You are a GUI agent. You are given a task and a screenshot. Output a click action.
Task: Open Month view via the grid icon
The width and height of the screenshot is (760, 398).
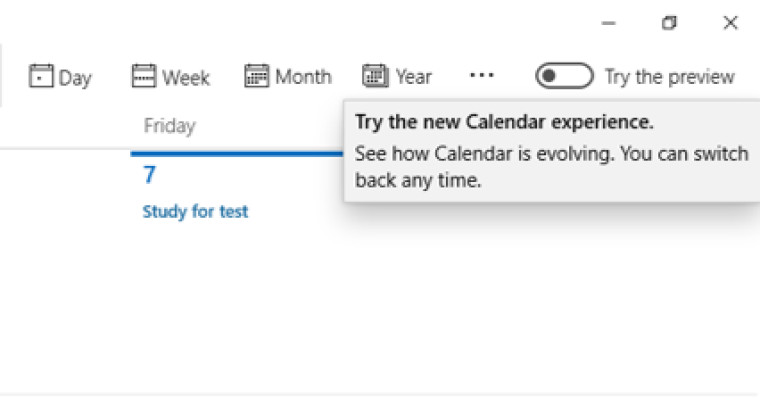[x=256, y=76]
